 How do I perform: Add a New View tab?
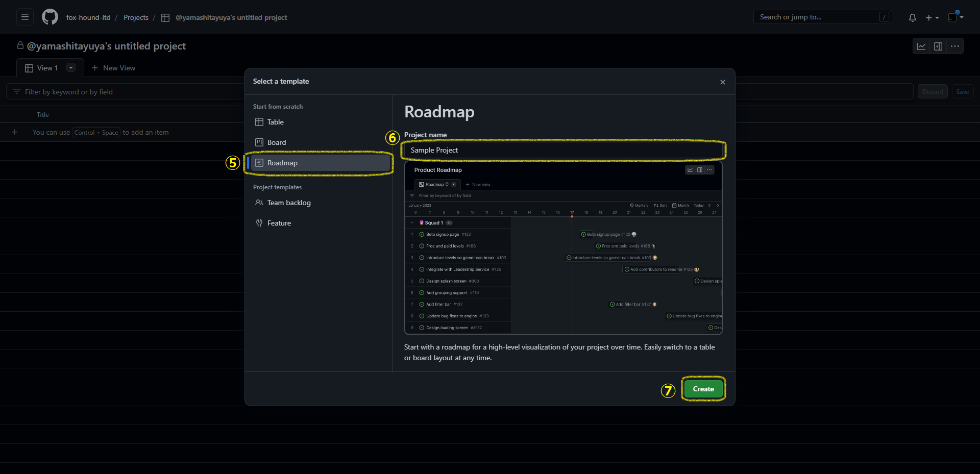[113, 68]
